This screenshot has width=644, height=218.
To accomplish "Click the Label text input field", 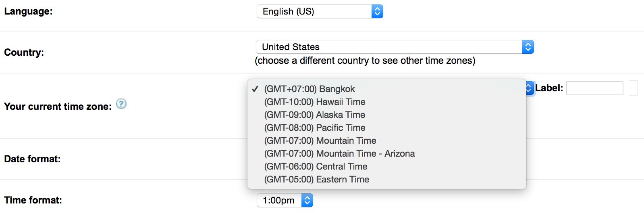I will (x=594, y=88).
